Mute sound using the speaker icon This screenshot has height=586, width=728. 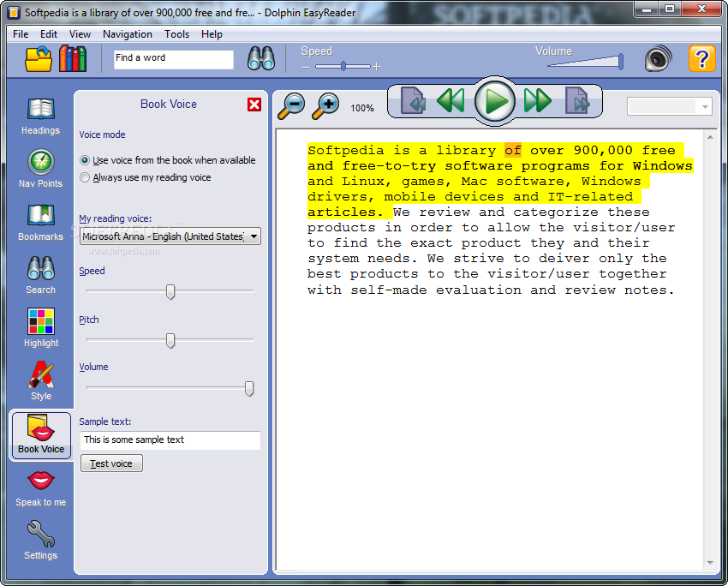point(658,58)
